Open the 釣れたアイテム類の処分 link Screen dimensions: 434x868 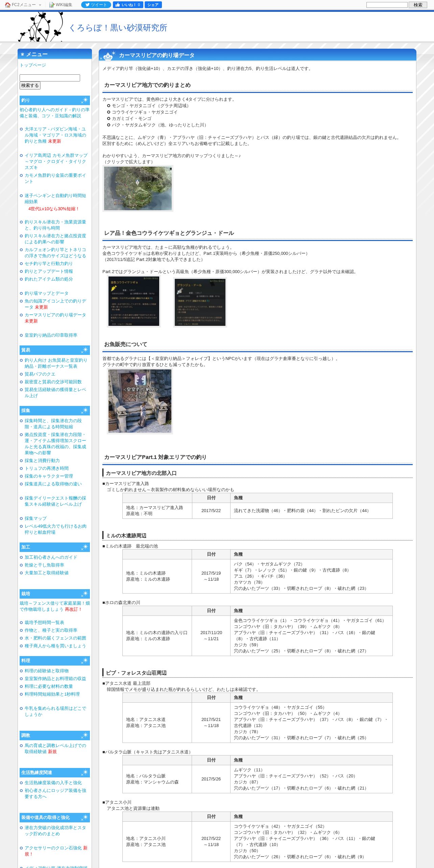(x=49, y=279)
